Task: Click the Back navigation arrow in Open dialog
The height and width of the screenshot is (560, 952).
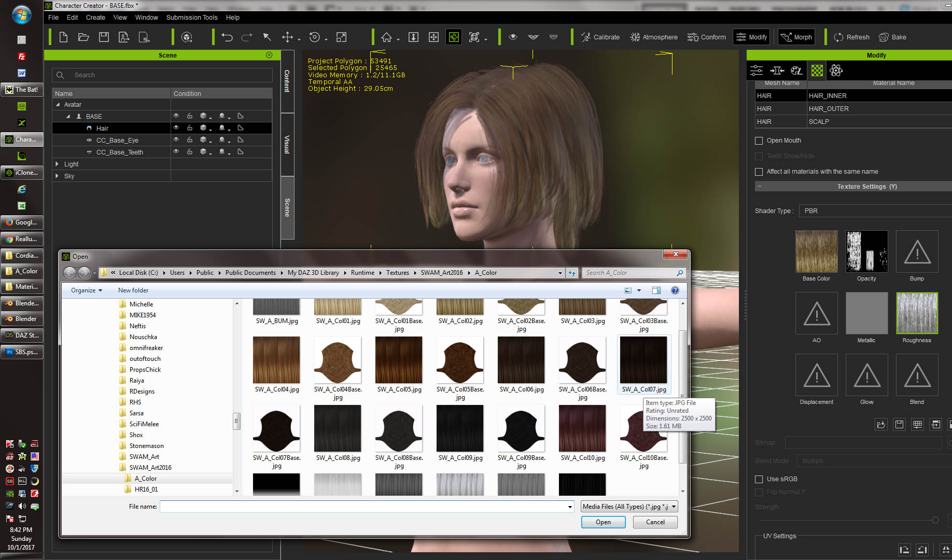Action: (69, 273)
